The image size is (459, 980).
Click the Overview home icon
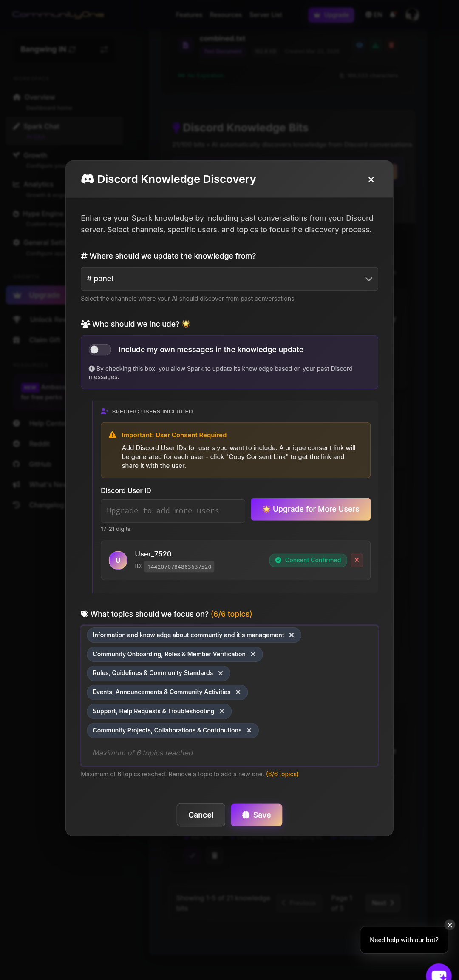16,97
